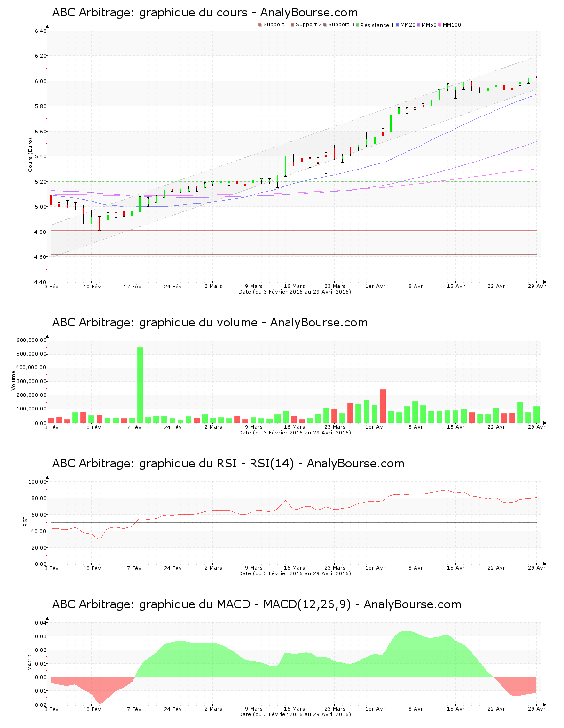
Task: Click the '6.40' value on the price axis
Action: click(40, 31)
